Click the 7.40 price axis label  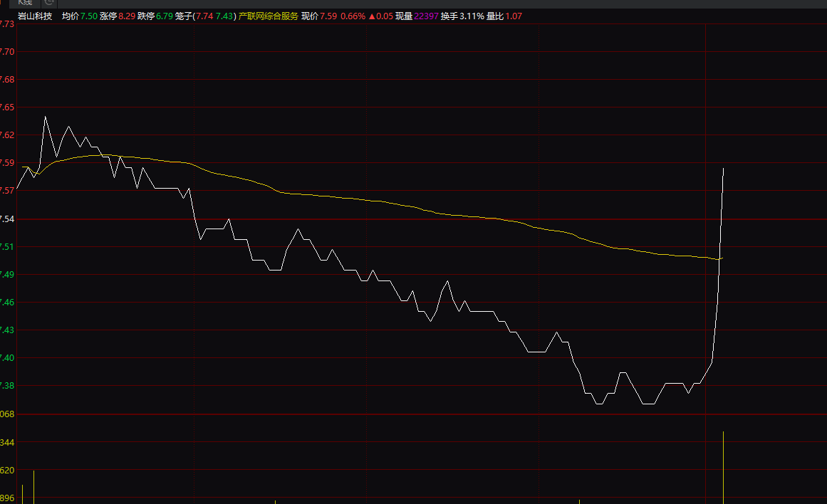pos(7,358)
